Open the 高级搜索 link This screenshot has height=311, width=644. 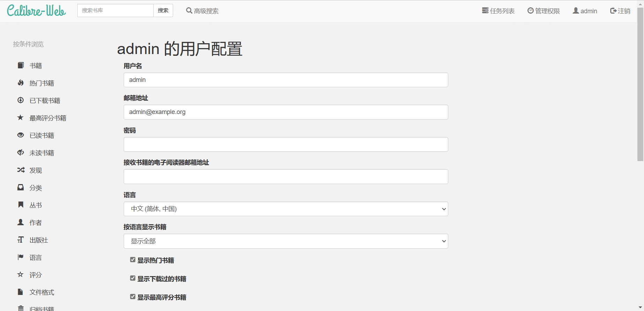pyautogui.click(x=202, y=11)
